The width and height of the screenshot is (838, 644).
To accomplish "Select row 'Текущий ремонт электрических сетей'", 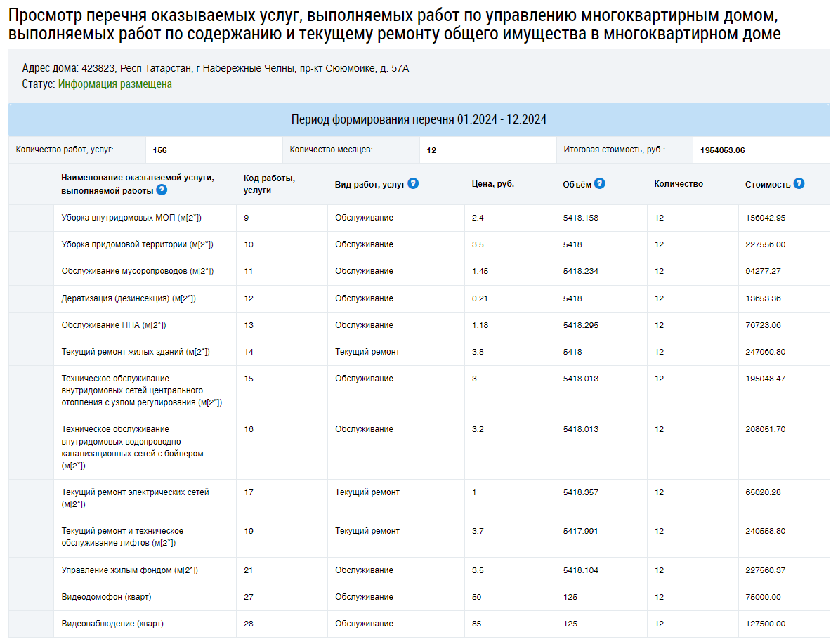I will [x=419, y=499].
